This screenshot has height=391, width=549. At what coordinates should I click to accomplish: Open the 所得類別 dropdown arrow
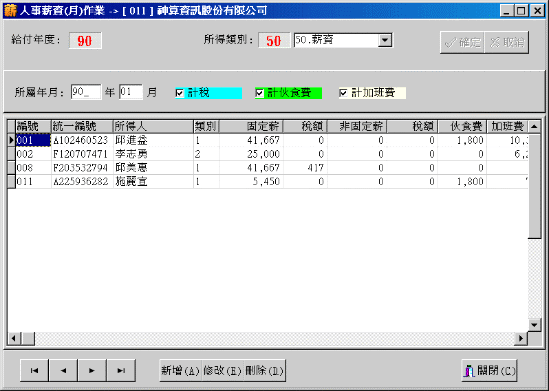[385, 40]
